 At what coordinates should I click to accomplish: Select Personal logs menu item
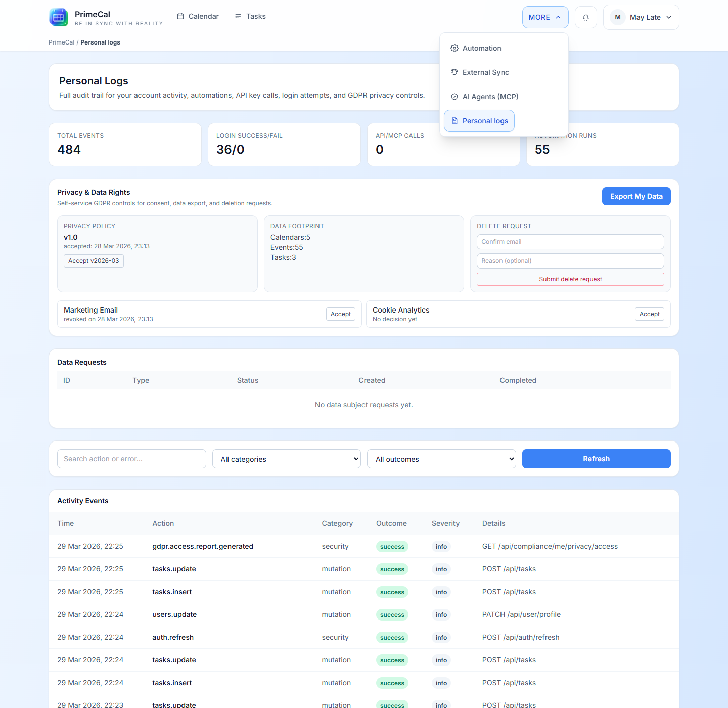click(485, 121)
